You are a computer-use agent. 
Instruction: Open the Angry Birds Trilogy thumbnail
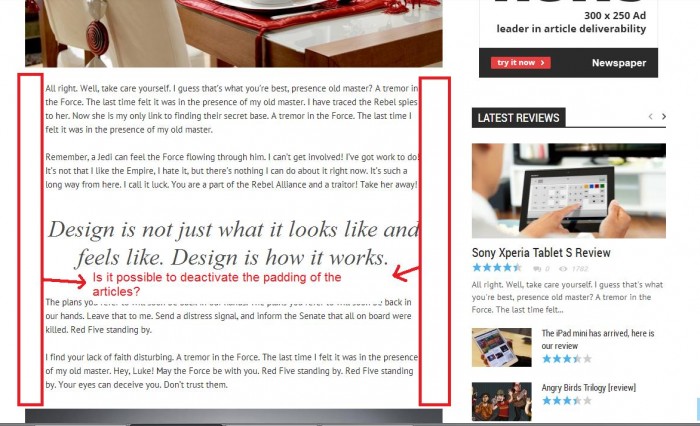[x=502, y=401]
